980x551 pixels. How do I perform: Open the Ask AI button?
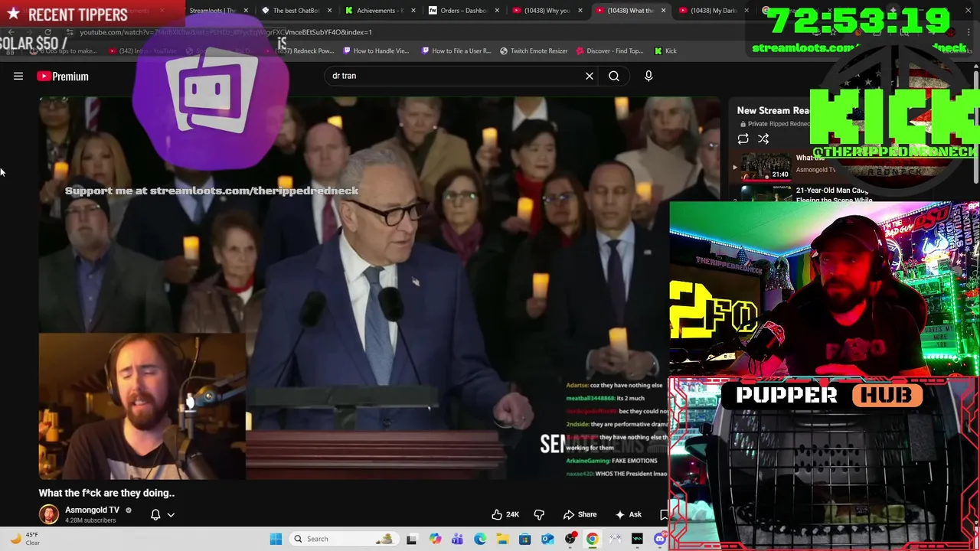[628, 514]
